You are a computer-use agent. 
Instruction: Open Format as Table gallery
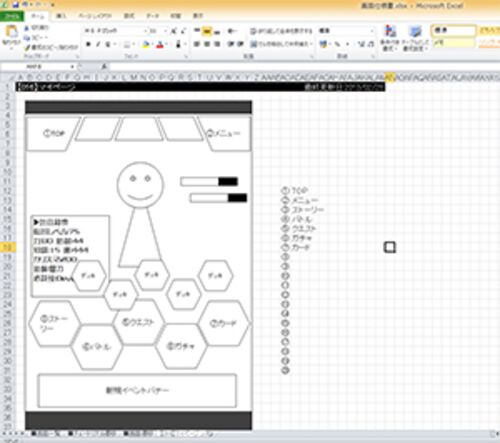coord(415,38)
